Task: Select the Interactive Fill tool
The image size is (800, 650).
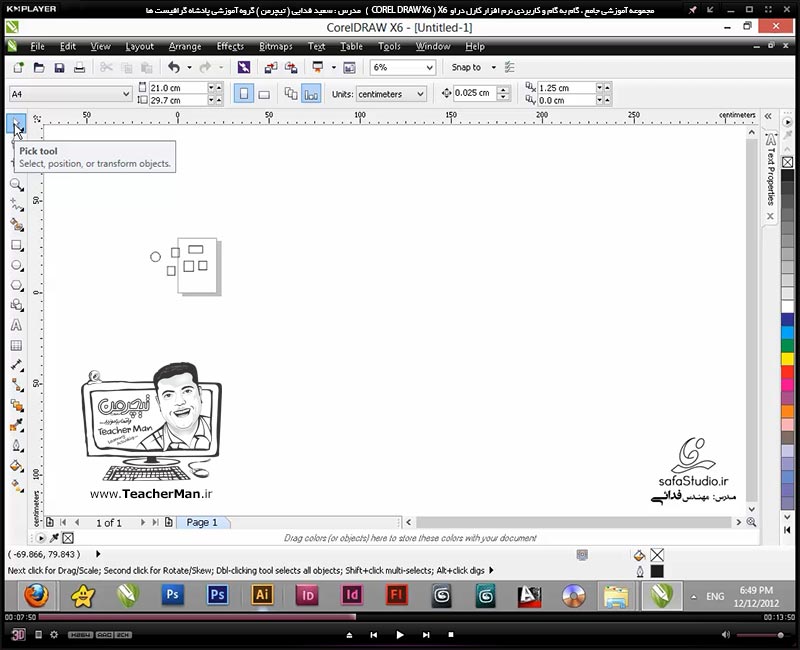Action: coord(16,486)
